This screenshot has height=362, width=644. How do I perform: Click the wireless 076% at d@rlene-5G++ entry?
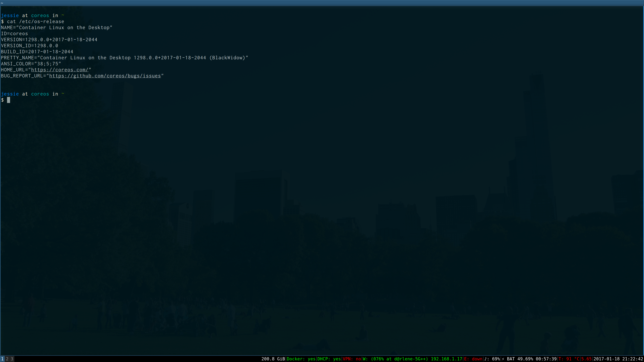tap(413, 359)
